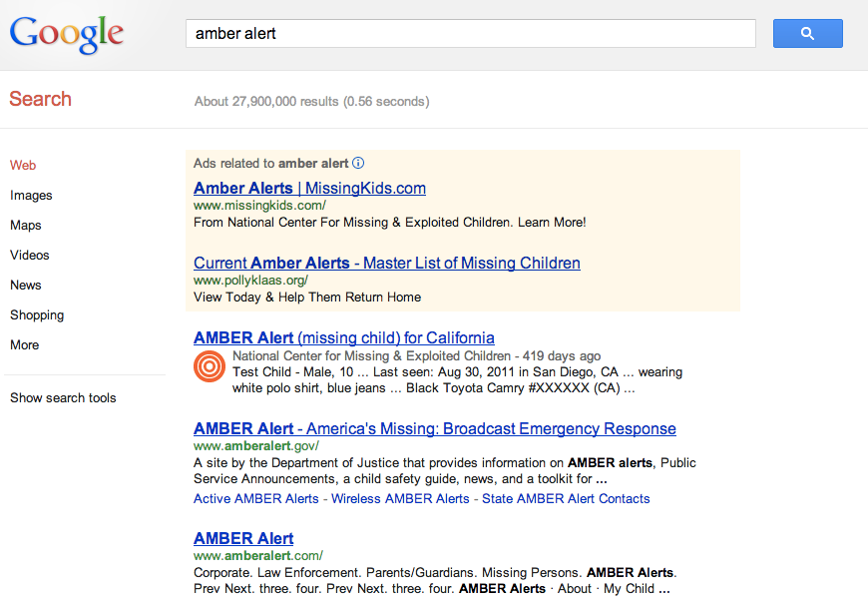868x604 pixels.
Task: Click 'View Today & Help Them Return Home' text
Action: 307,298
